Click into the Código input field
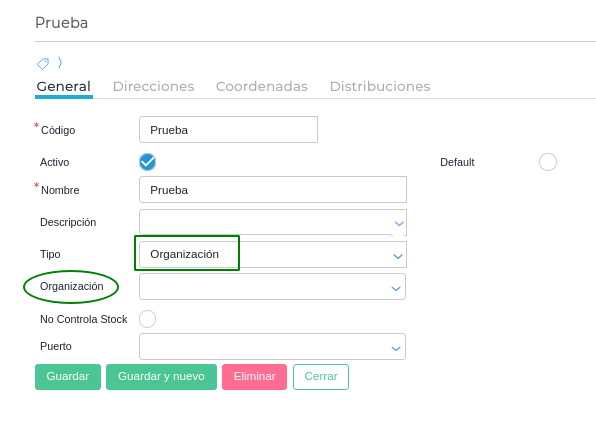This screenshot has width=596, height=421. [228, 130]
